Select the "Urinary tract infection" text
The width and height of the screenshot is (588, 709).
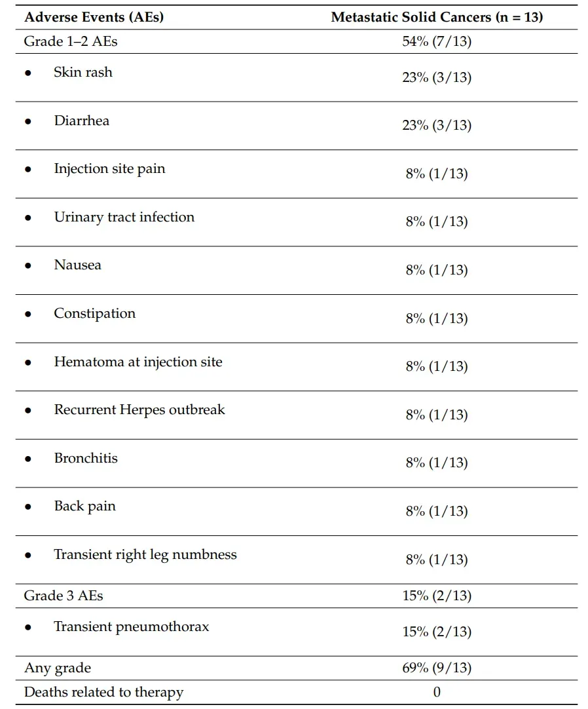pos(124,218)
